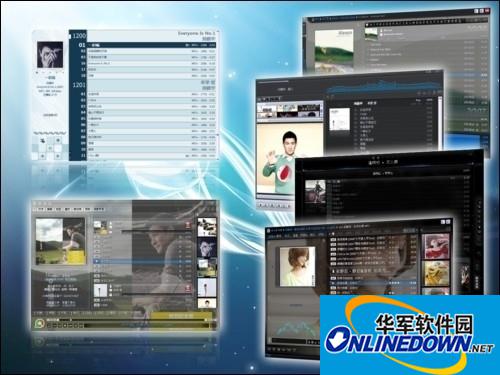Viewport: 500px width, 375px height.
Task: Open the black-and-white face cover in the light-blue skin
Action: [x=50, y=54]
